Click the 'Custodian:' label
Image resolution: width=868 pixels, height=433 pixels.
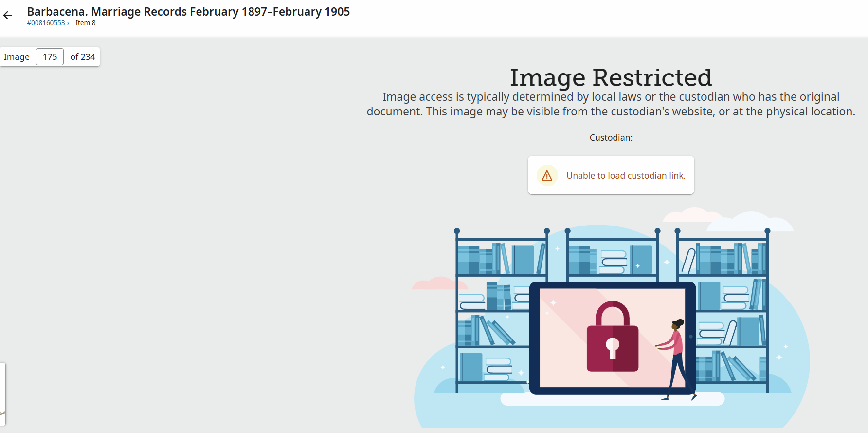[611, 138]
